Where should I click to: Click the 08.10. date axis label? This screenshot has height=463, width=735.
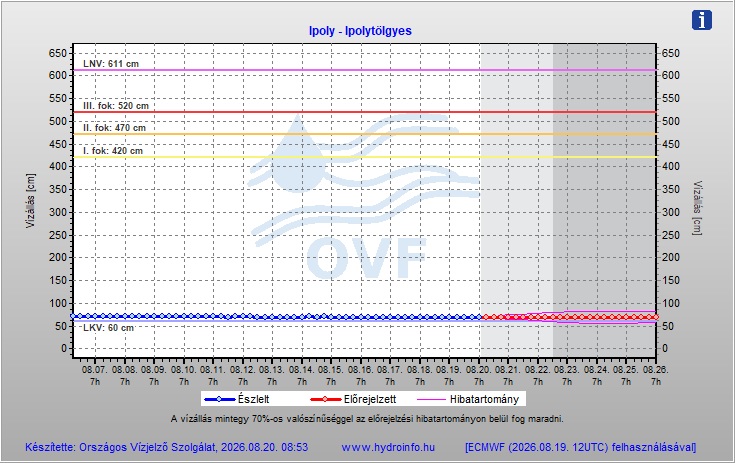click(x=184, y=370)
